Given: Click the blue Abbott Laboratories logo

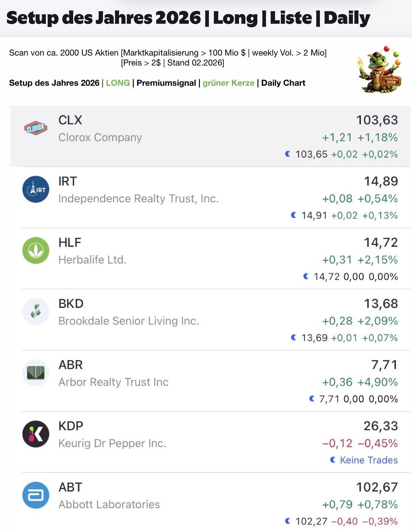Looking at the screenshot, I should 36,495.
